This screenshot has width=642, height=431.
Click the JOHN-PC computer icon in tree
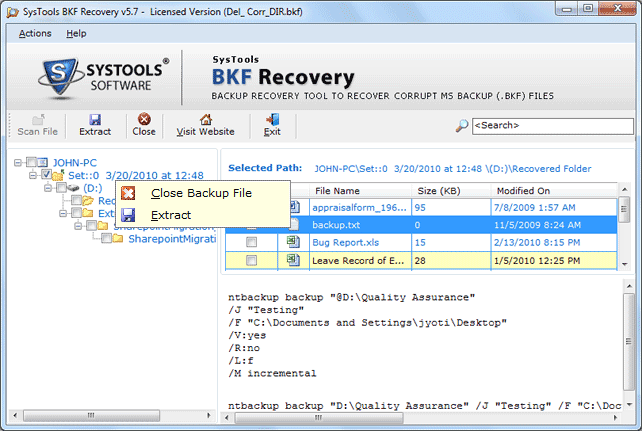[43, 162]
